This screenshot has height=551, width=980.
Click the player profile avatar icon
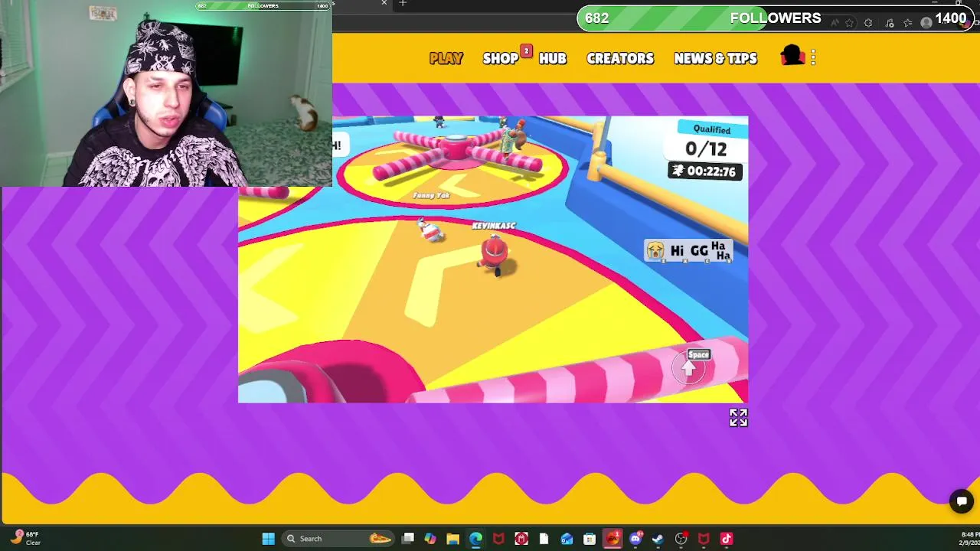click(792, 55)
